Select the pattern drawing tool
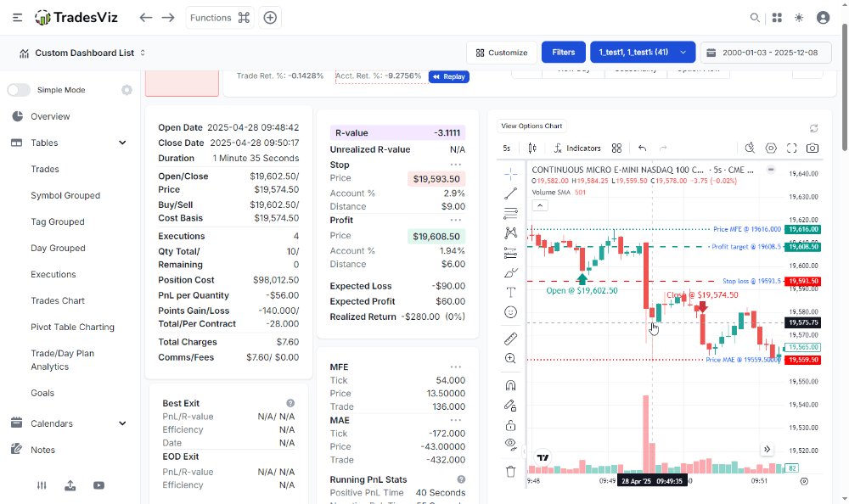This screenshot has height=504, width=849. tap(510, 232)
